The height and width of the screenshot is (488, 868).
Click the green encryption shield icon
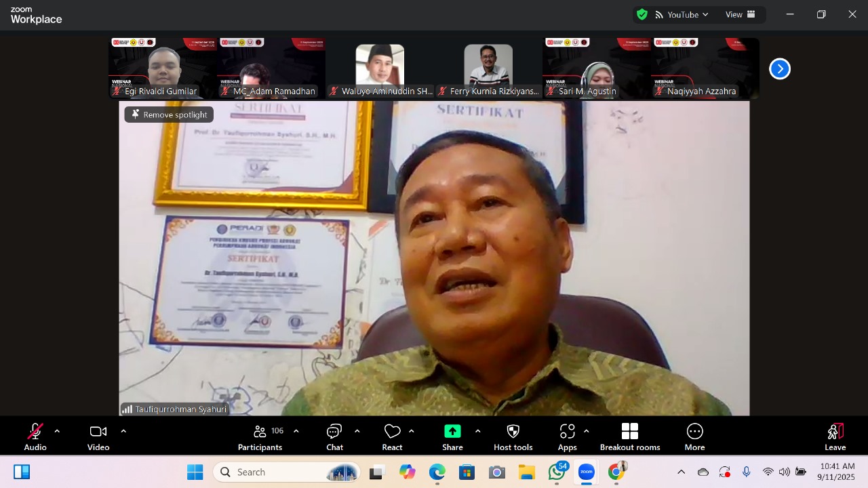[x=642, y=14]
